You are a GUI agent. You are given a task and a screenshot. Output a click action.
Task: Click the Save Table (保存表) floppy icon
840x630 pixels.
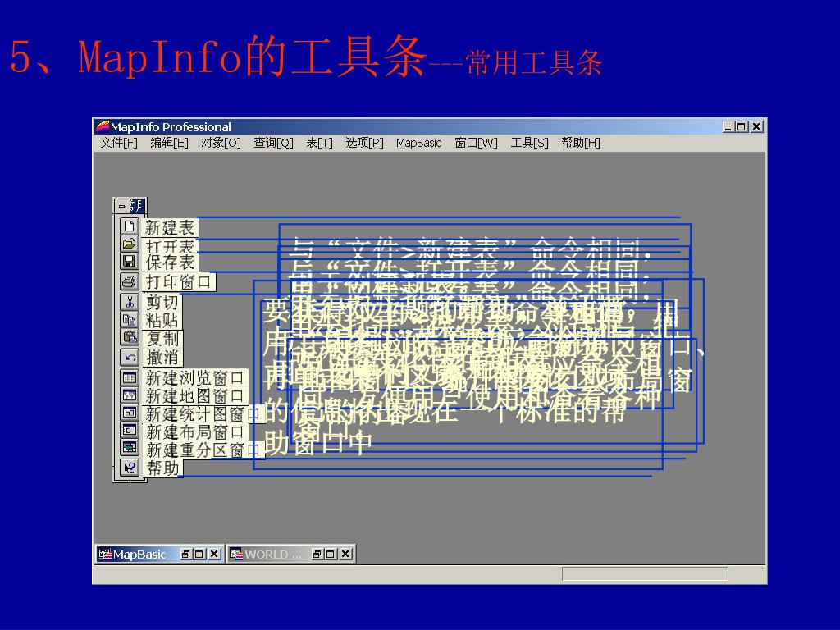pos(129,262)
